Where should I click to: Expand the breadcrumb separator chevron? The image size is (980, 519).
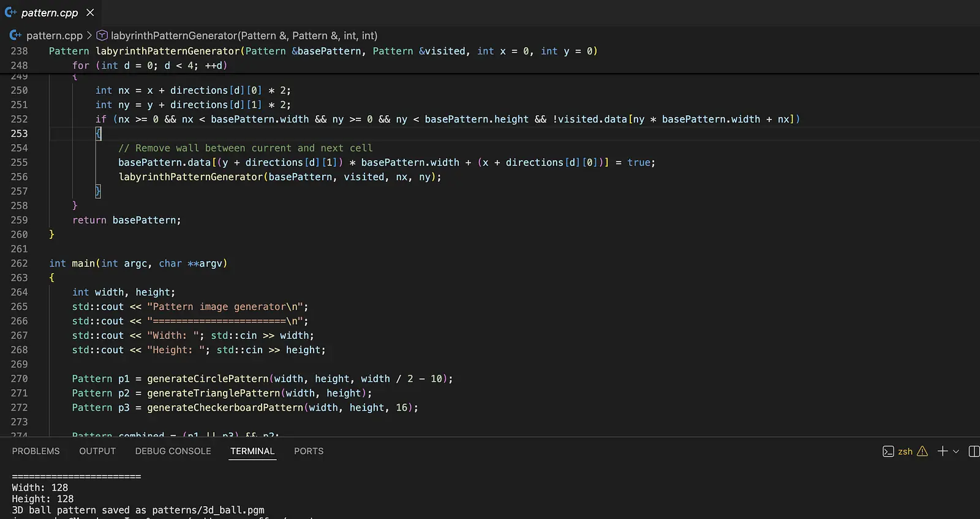pos(89,36)
